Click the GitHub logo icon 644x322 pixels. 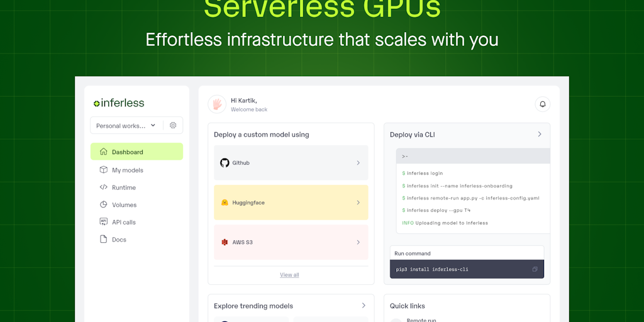coord(225,163)
